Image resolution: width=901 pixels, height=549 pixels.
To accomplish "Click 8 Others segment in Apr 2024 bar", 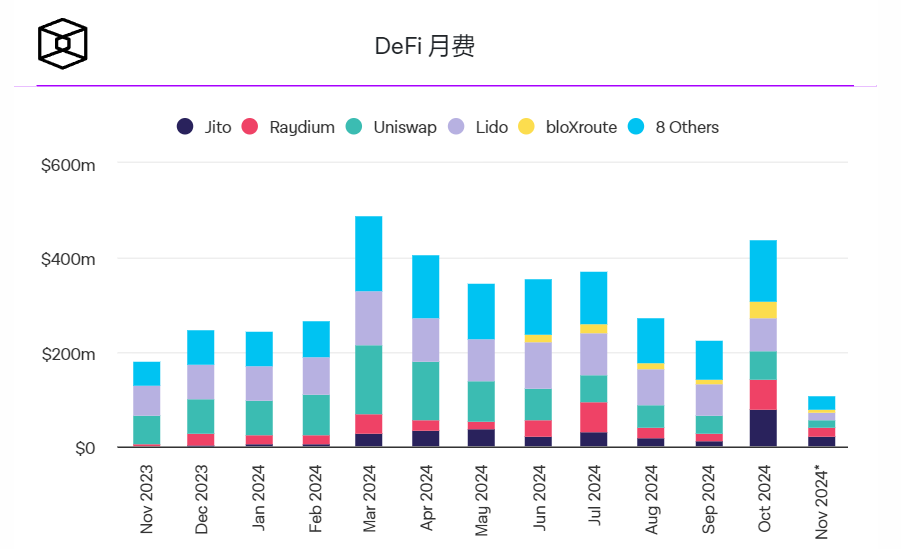I will 426,287.
